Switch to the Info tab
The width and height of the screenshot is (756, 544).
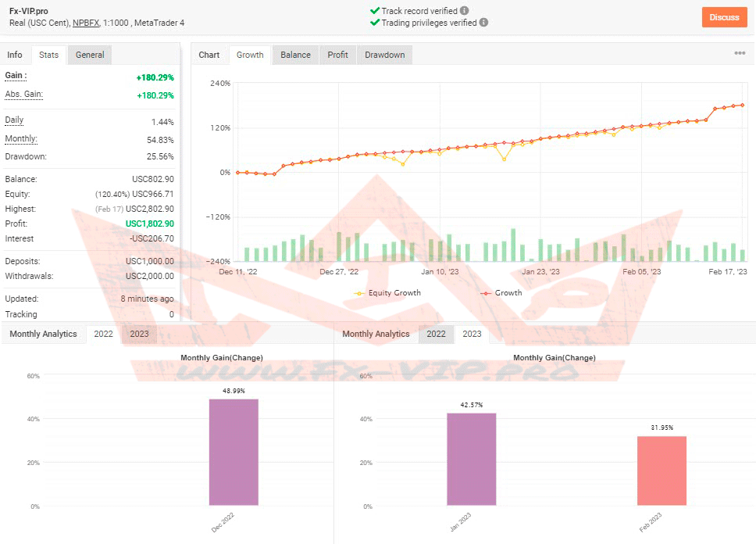pyautogui.click(x=15, y=55)
